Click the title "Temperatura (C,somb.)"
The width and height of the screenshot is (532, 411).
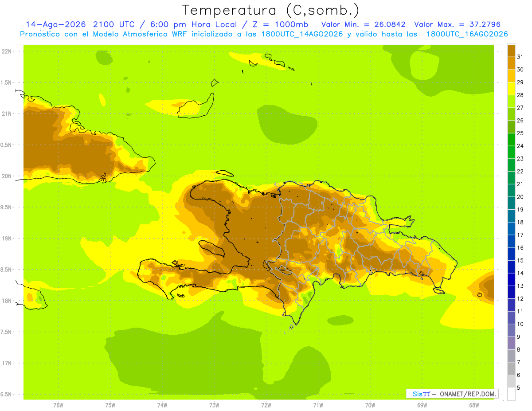tap(270, 10)
